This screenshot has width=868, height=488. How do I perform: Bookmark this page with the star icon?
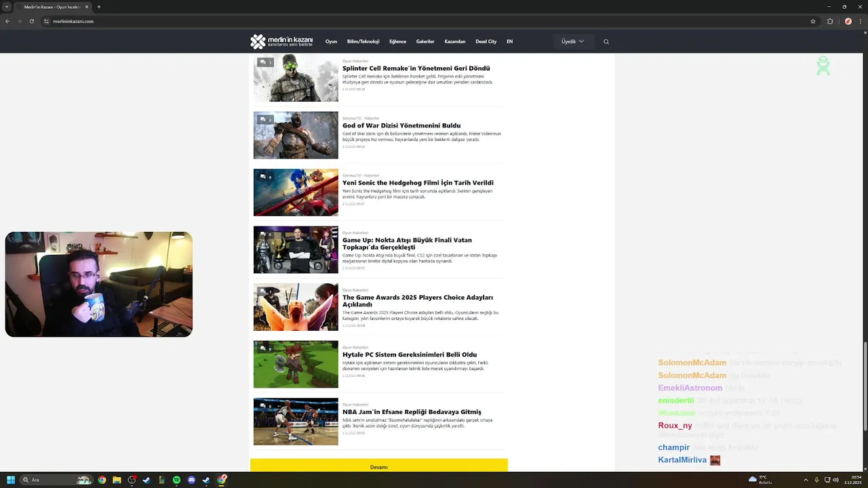point(813,21)
